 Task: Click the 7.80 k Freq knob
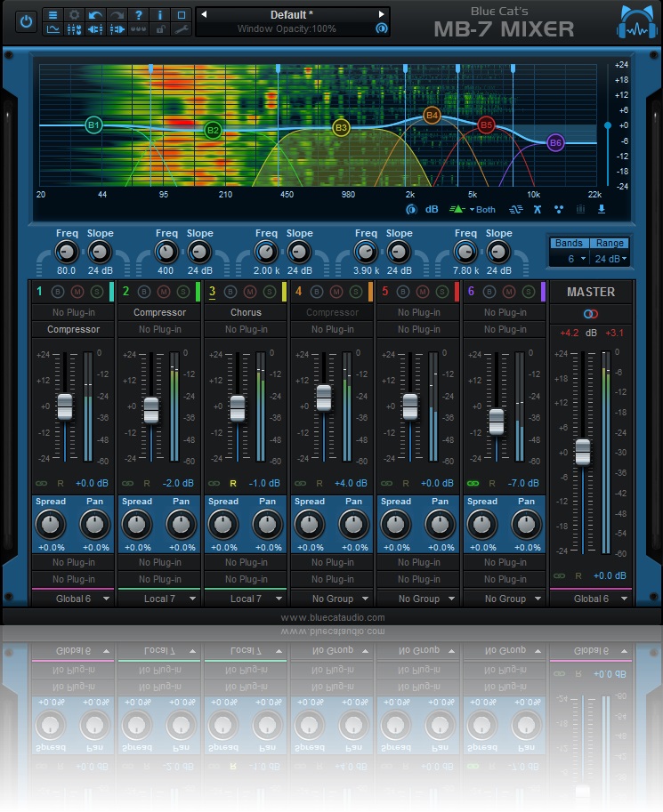[x=465, y=253]
